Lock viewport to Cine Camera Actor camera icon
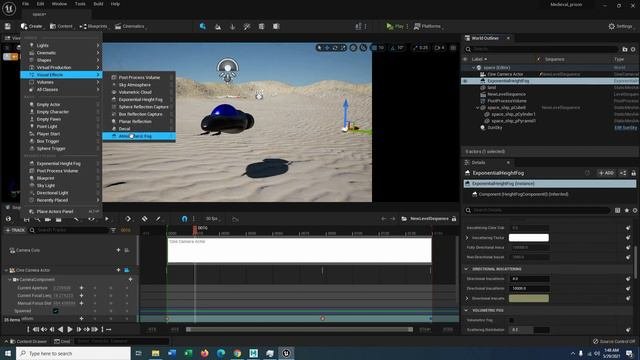 127,270
